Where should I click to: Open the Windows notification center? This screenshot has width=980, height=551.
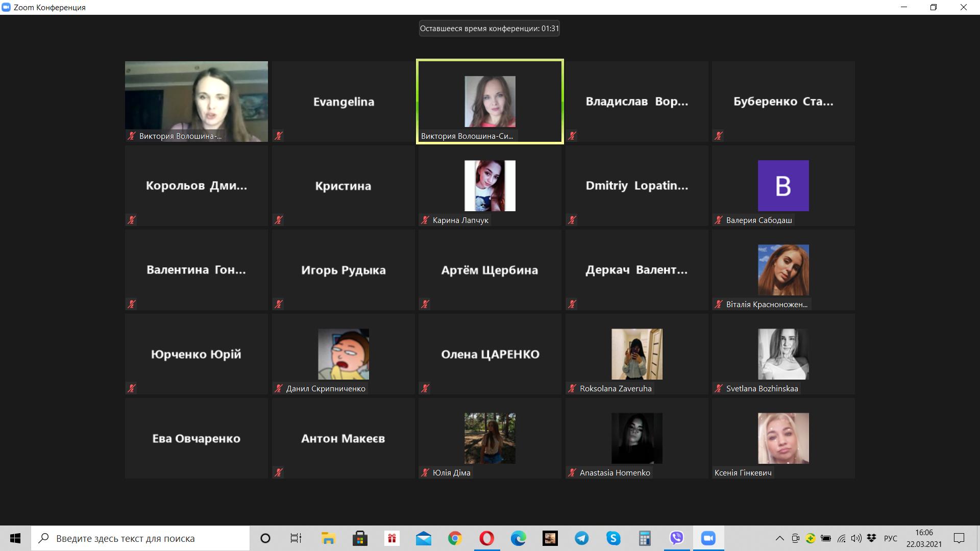coord(959,538)
